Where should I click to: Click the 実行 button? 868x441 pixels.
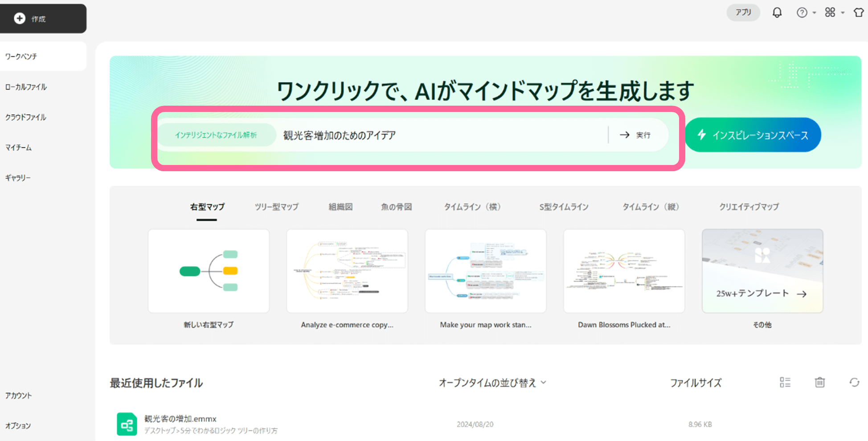point(635,135)
